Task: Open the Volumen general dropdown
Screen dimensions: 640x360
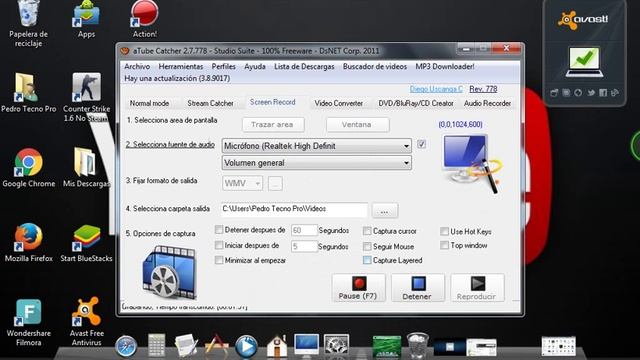Action: tap(316, 163)
